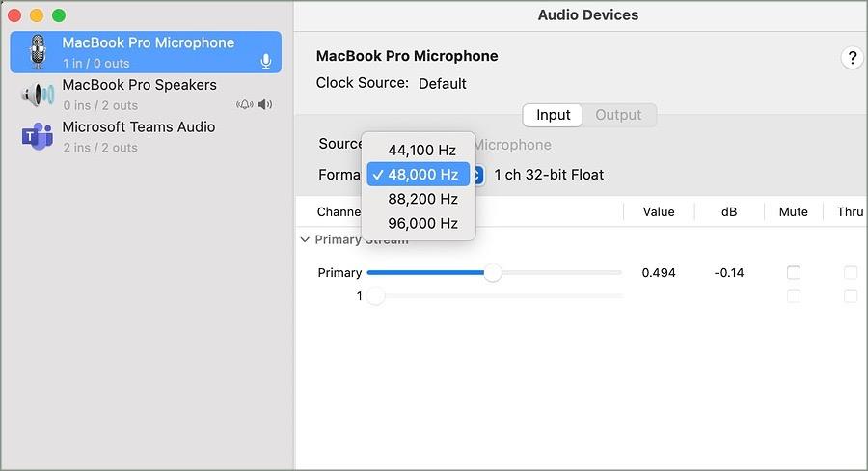Image resolution: width=868 pixels, height=471 pixels.
Task: Open help with the question mark button
Action: pos(853,58)
